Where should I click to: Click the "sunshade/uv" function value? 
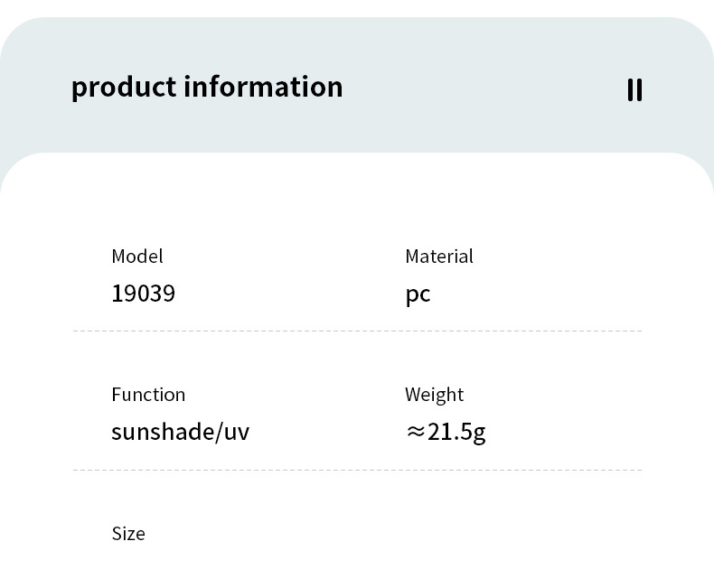click(x=180, y=432)
